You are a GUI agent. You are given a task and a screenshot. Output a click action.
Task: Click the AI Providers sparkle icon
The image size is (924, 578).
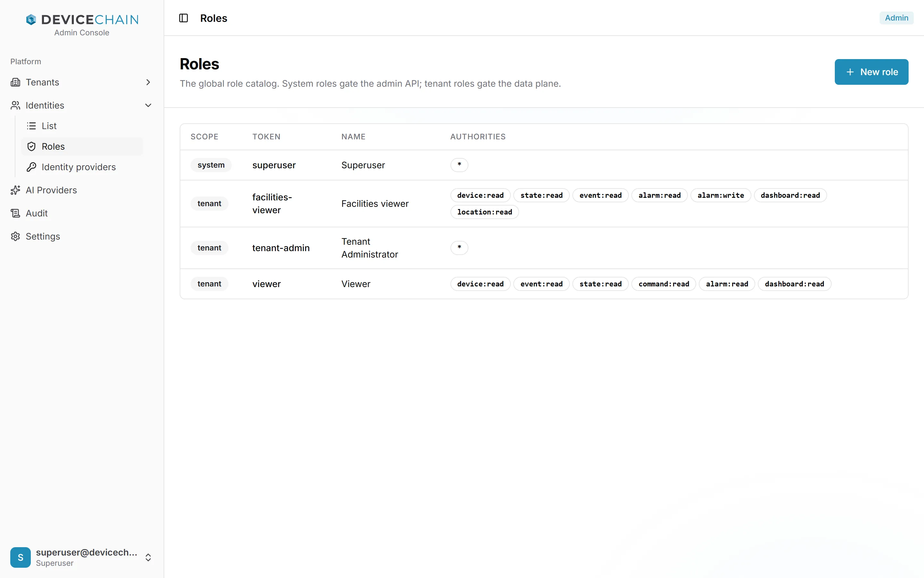pos(15,190)
